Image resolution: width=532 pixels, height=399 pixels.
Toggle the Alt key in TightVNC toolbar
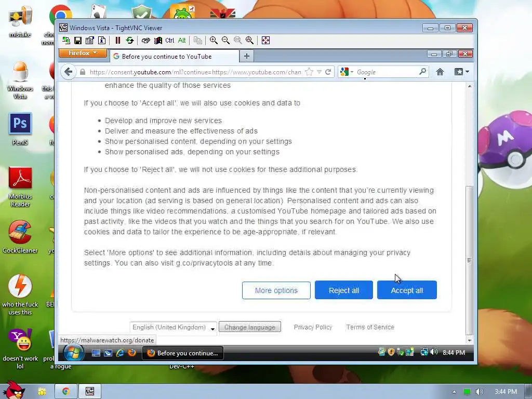click(x=182, y=41)
